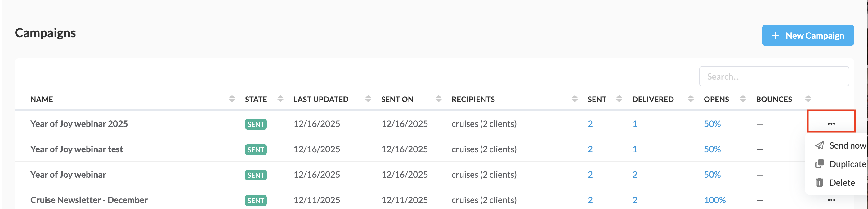Image resolution: width=868 pixels, height=209 pixels.
Task: Focus the campaign Search field
Action: point(774,76)
